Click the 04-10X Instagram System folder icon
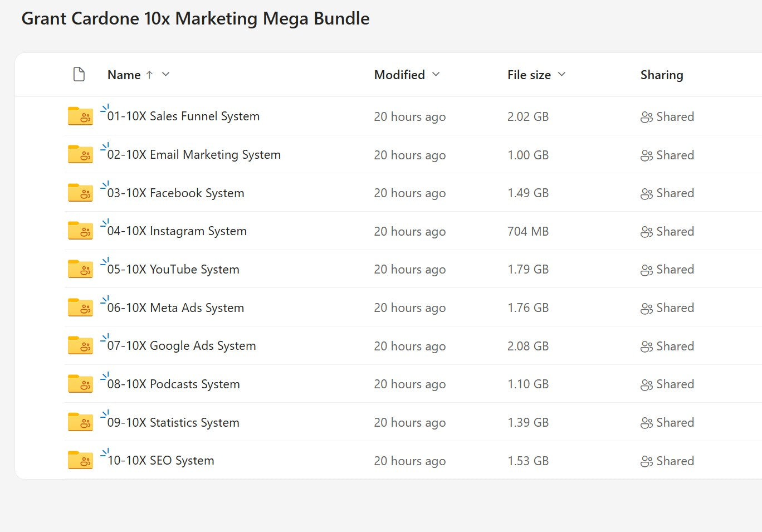Image resolution: width=762 pixels, height=532 pixels. [x=80, y=231]
